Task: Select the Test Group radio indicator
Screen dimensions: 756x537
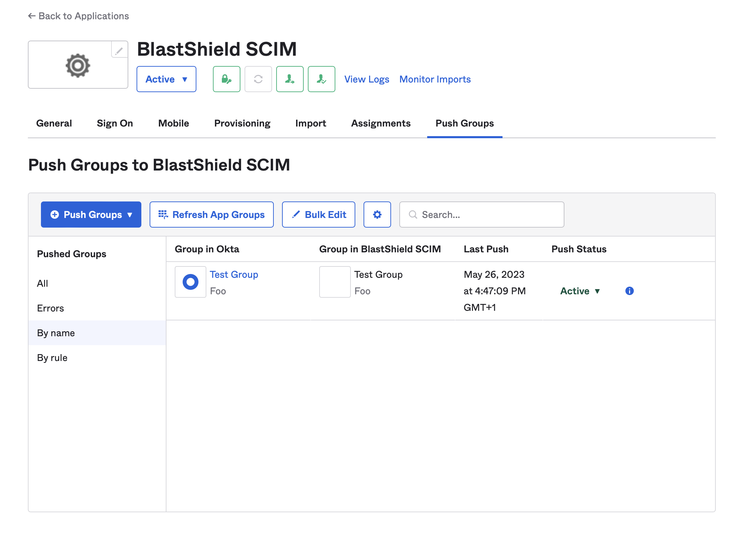Action: click(x=190, y=282)
